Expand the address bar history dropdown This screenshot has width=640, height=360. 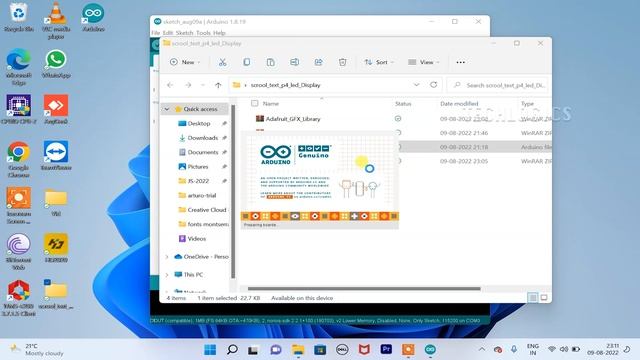click(416, 85)
